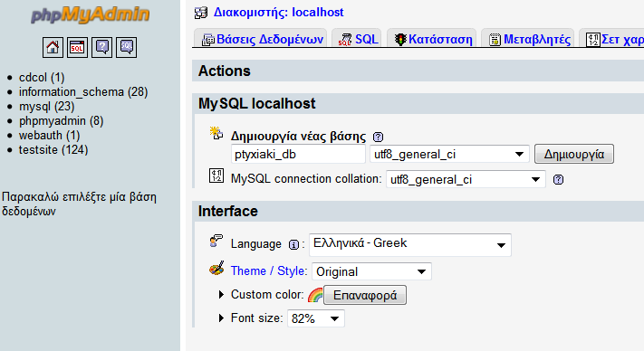Image resolution: width=644 pixels, height=351 pixels.
Task: Click the Δημιουργία create button
Action: [573, 154]
